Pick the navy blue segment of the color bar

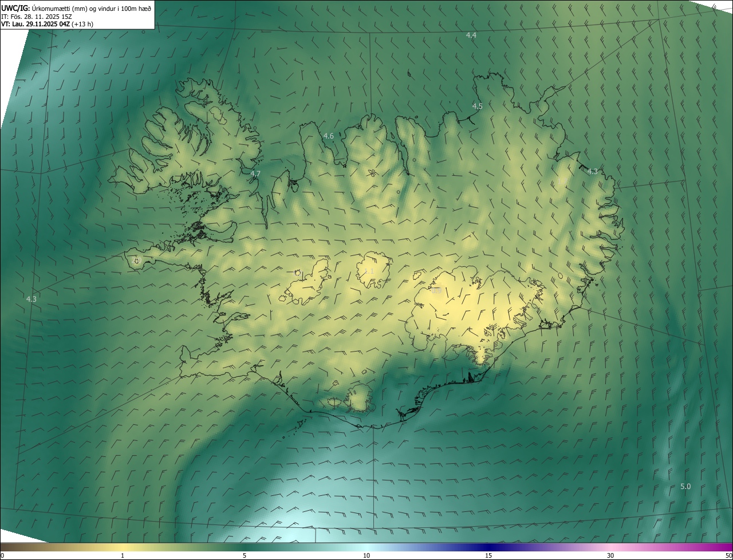488,547
